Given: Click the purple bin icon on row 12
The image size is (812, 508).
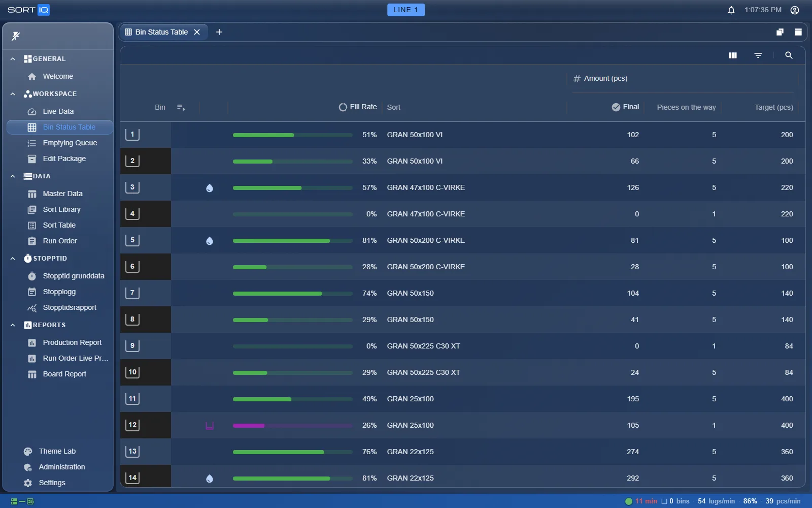Looking at the screenshot, I should click(x=210, y=426).
